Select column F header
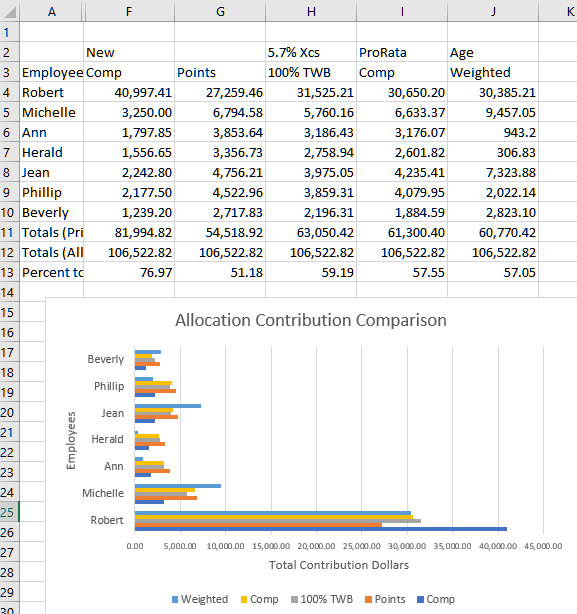 point(129,11)
